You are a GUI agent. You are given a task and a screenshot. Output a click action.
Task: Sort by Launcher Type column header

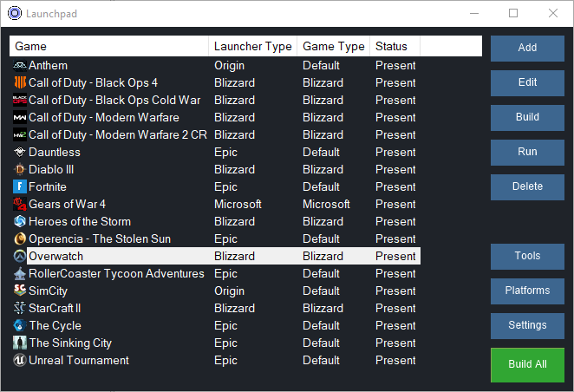[252, 46]
